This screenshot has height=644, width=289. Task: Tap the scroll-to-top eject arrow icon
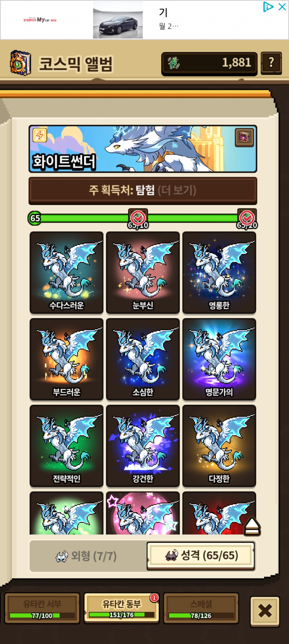coord(252,527)
